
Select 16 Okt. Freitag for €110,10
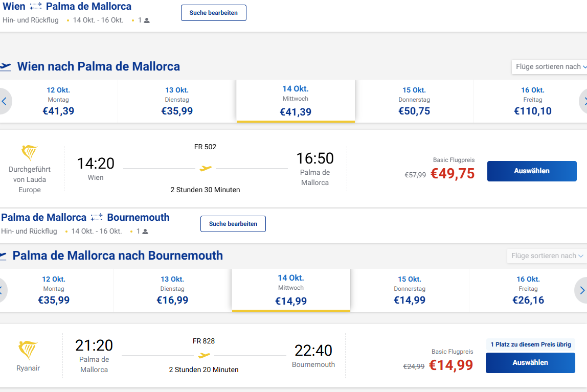(x=532, y=101)
